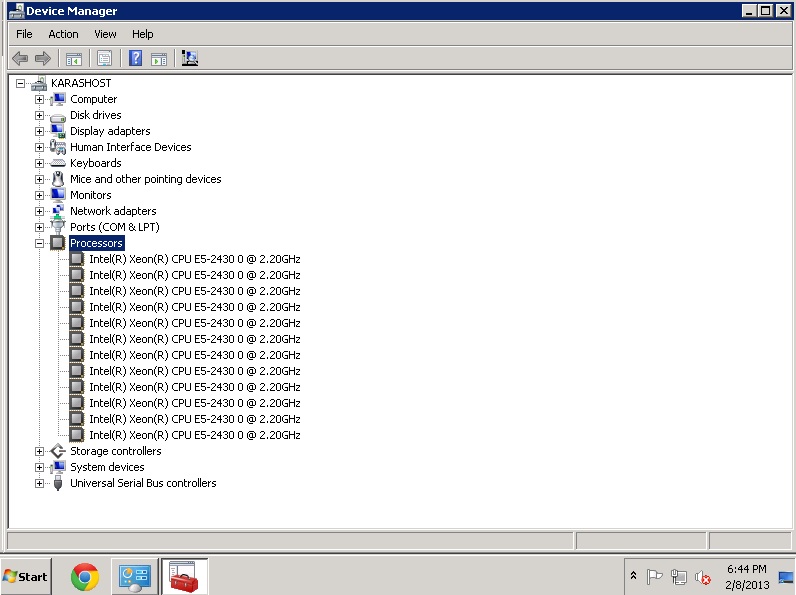The height and width of the screenshot is (595, 796).
Task: Click Show/Hide Console Tree toolbar icon
Action: point(73,59)
